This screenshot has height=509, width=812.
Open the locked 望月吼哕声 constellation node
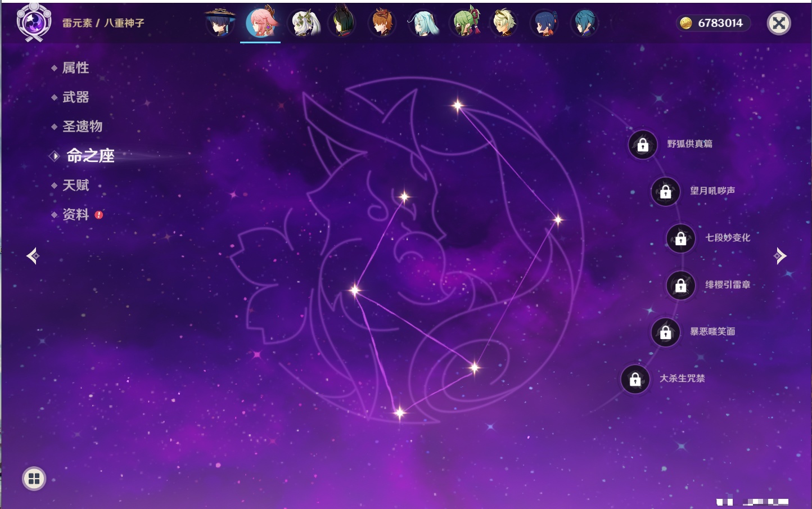666,191
